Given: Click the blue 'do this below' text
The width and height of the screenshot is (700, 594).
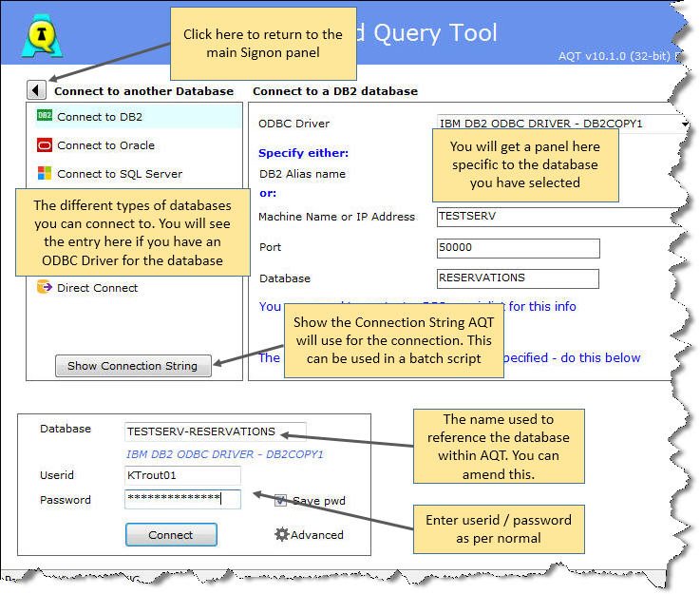Looking at the screenshot, I should coord(600,357).
